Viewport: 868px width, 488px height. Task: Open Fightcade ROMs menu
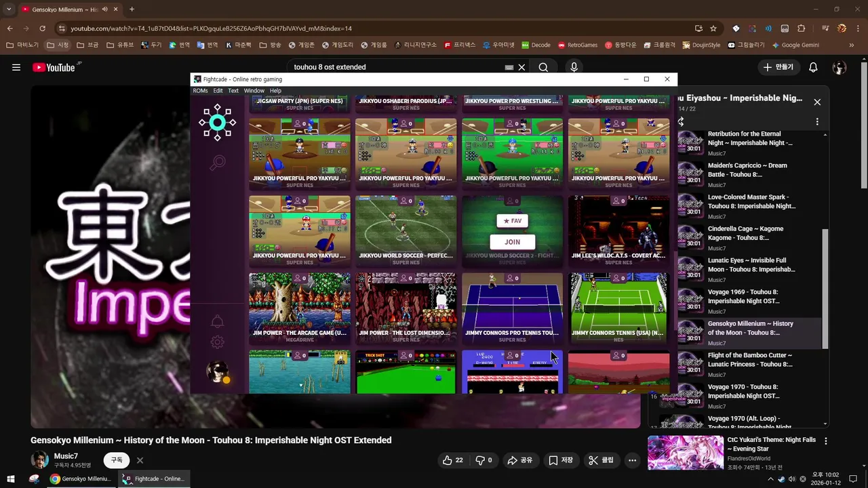[200, 90]
